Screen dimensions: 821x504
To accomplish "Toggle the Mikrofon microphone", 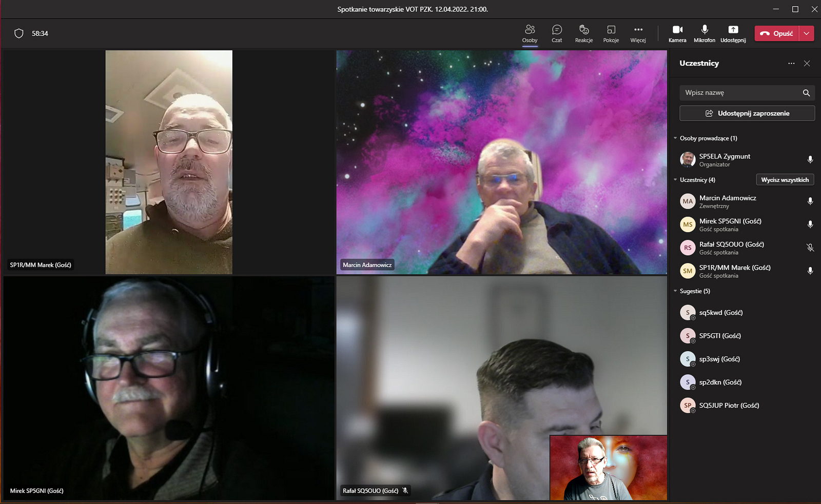I will [705, 34].
